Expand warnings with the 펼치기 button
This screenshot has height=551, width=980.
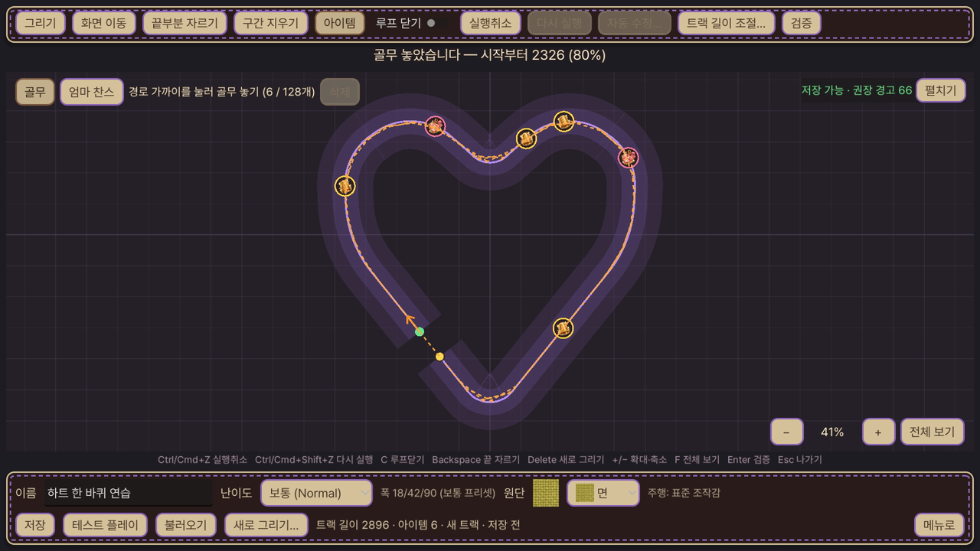(941, 90)
